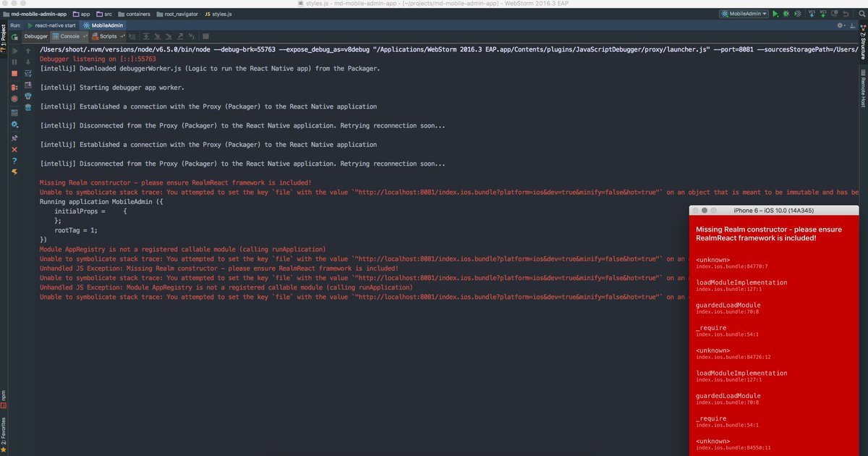Click Step Over in debugger toolbar
This screenshot has width=868, height=456.
[147, 36]
